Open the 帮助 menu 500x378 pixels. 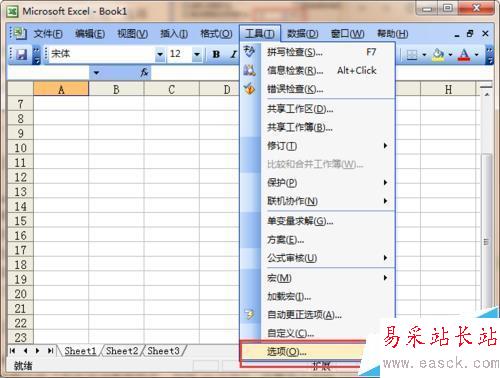(x=392, y=34)
